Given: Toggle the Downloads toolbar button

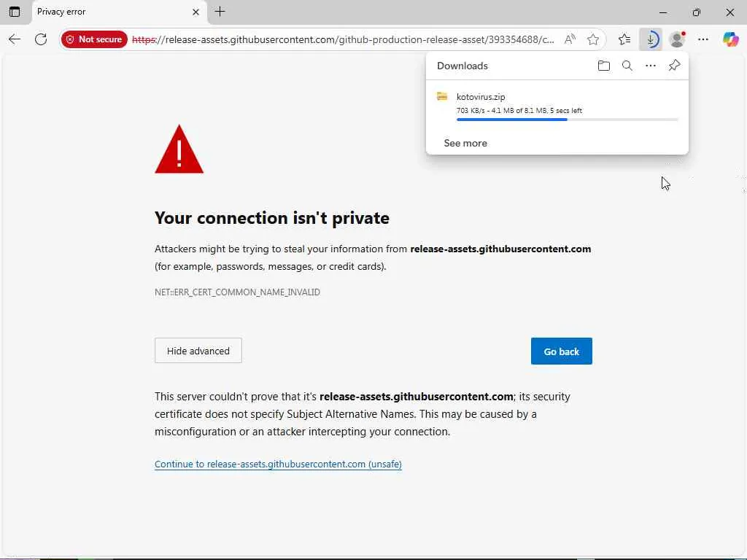Looking at the screenshot, I should (x=650, y=39).
